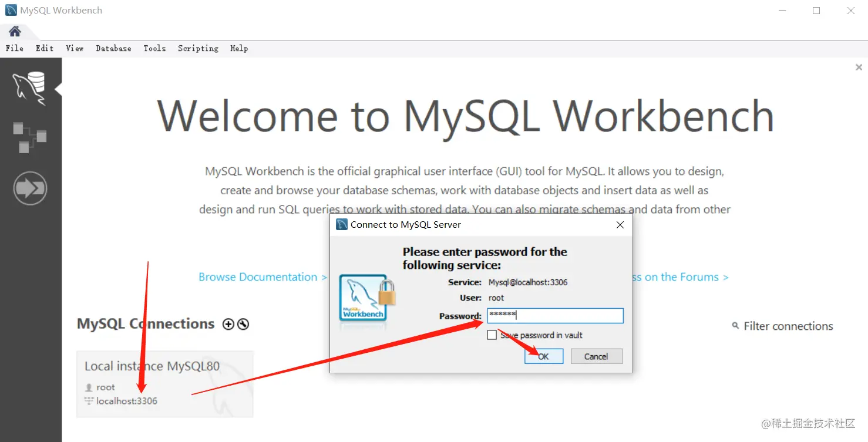Screen dimensions: 868x442
Task: Minimize the MySQL Workbench window
Action: click(782, 11)
